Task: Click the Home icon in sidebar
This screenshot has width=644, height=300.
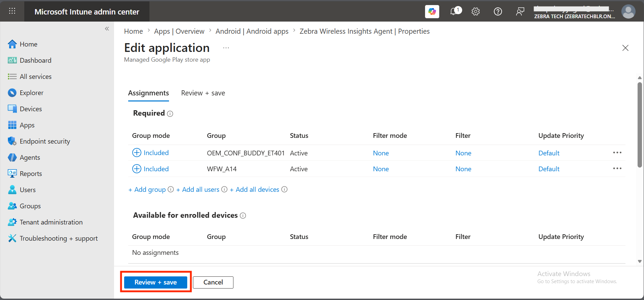Action: 12,44
